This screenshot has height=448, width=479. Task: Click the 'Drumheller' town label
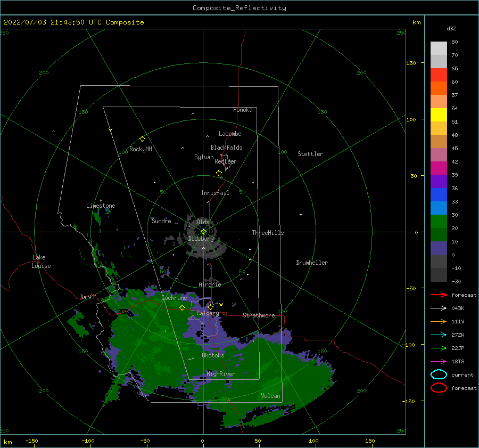pos(312,263)
